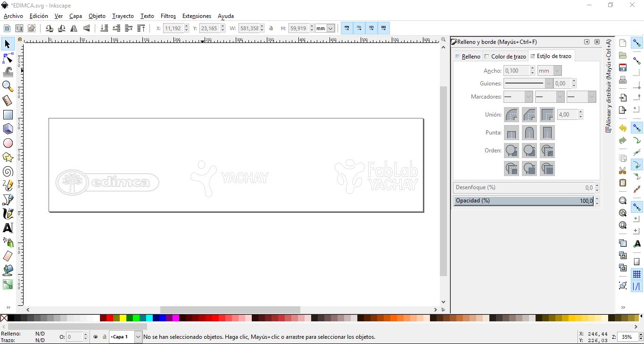Activate the Node editing tool

pos(8,58)
